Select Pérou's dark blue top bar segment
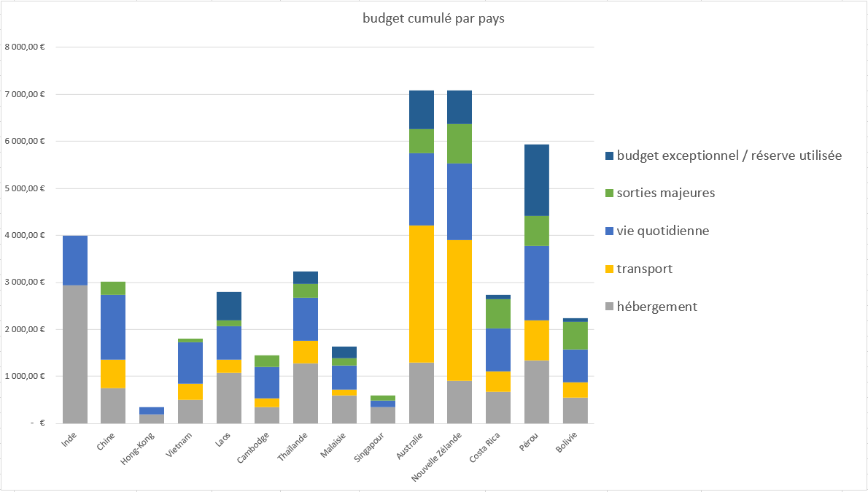The height and width of the screenshot is (492, 868). click(x=536, y=180)
